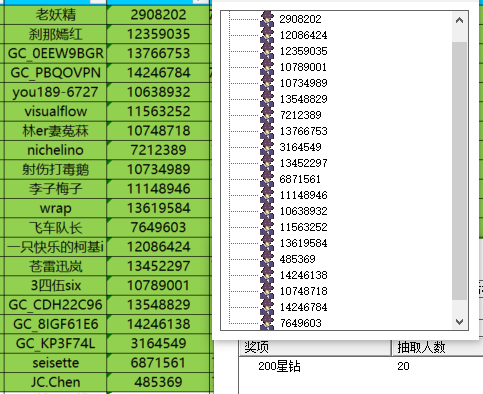This screenshot has width=483, height=394.
Task: Select the icon for 13452297 in the list
Action: pos(267,163)
